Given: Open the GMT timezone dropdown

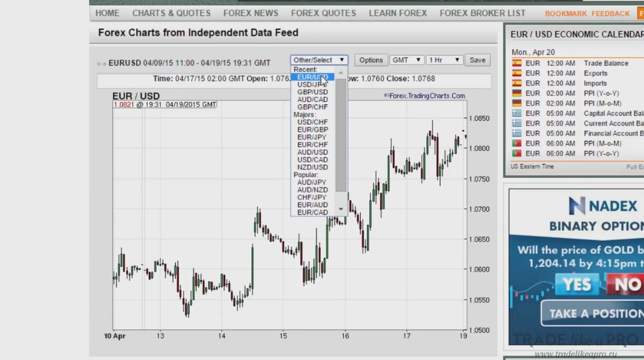Looking at the screenshot, I should tap(406, 60).
